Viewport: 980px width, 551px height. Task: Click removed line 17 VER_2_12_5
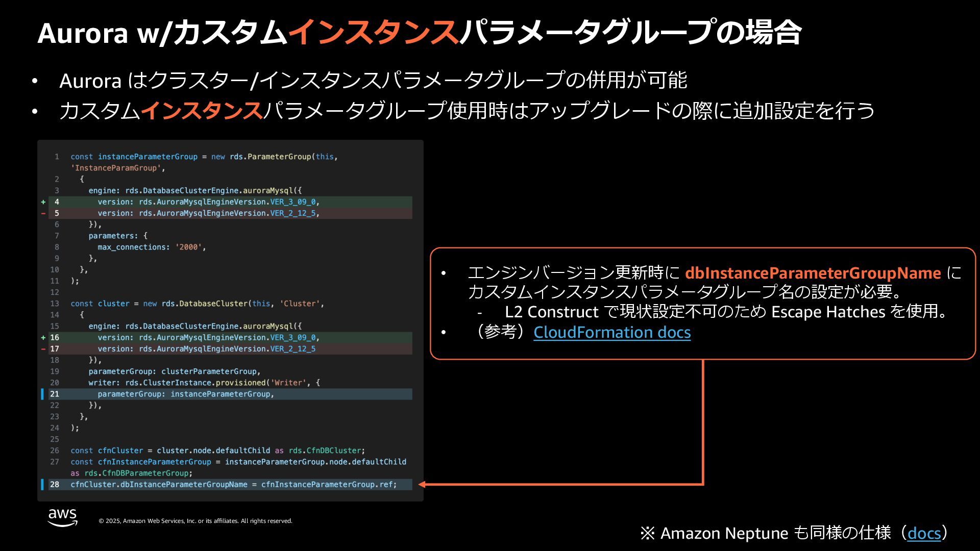coord(230,349)
